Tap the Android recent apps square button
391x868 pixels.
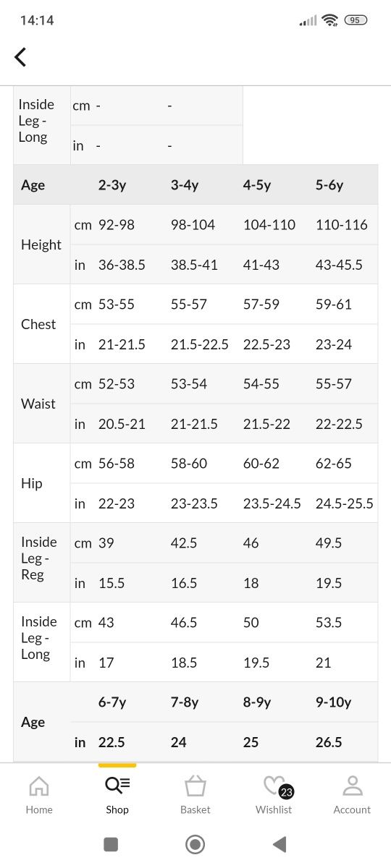[111, 844]
